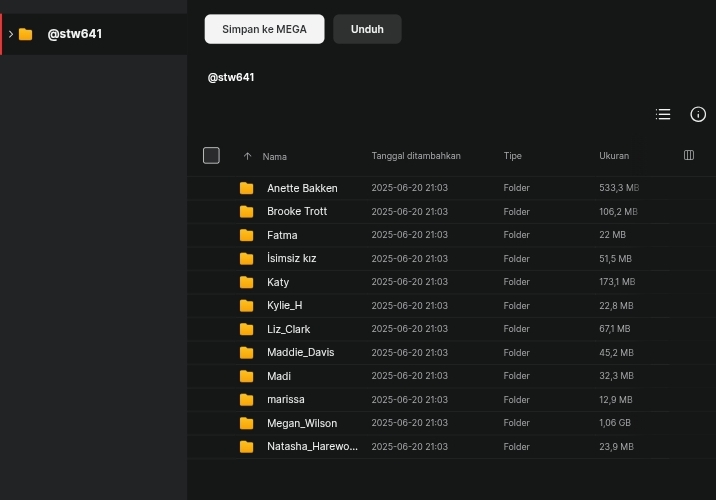The width and height of the screenshot is (716, 500).
Task: Click the date in Anette Bakken row
Action: [410, 188]
